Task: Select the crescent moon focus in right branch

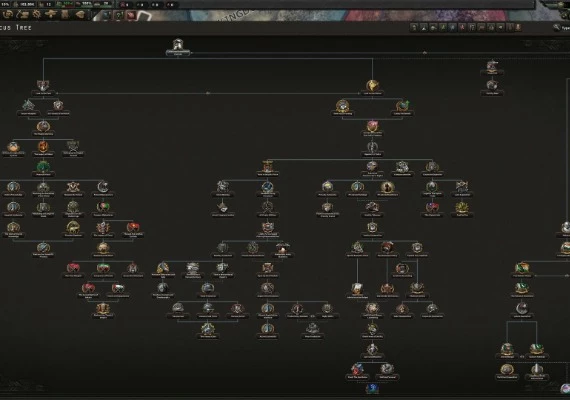Action: click(x=522, y=309)
